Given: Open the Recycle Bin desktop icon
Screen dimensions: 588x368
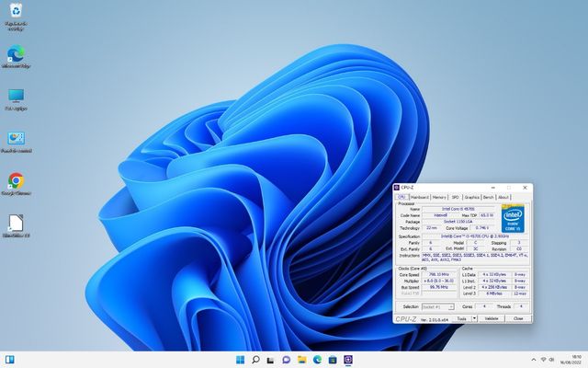Looking at the screenshot, I should [x=16, y=17].
